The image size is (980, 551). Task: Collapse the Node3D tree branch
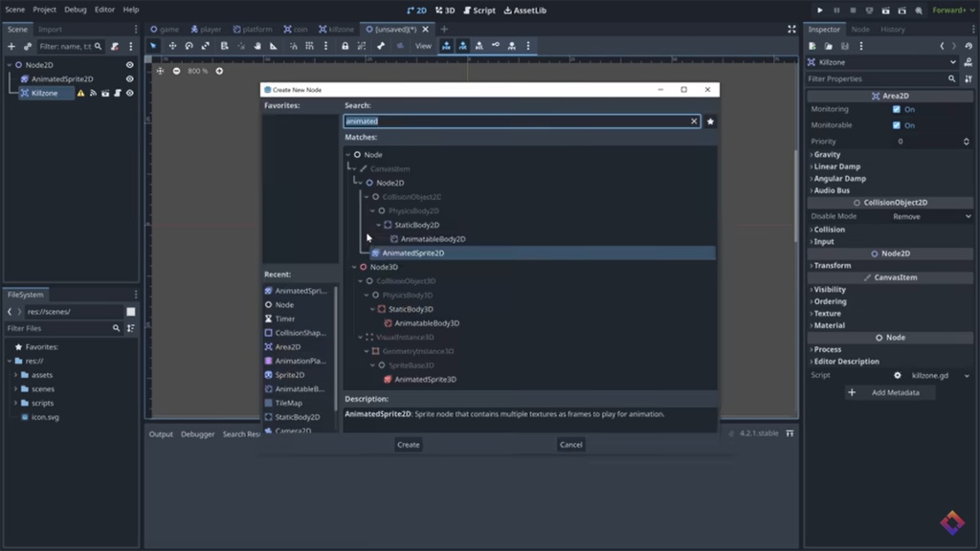tap(352, 267)
